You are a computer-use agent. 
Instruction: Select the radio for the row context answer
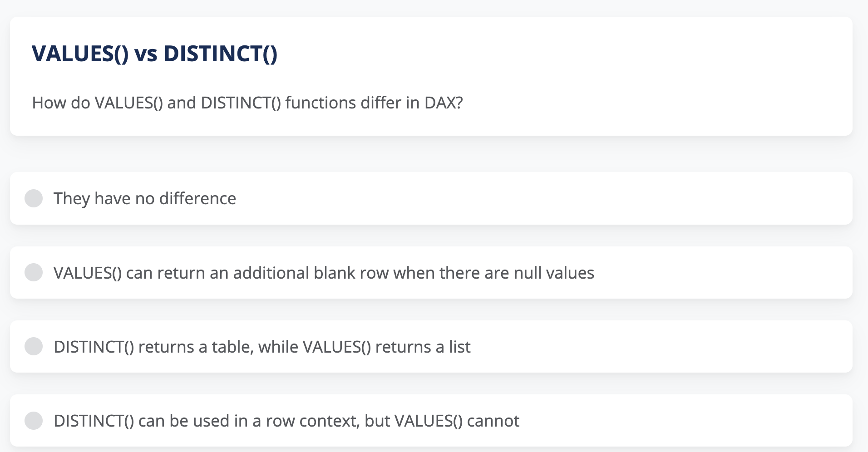34,420
